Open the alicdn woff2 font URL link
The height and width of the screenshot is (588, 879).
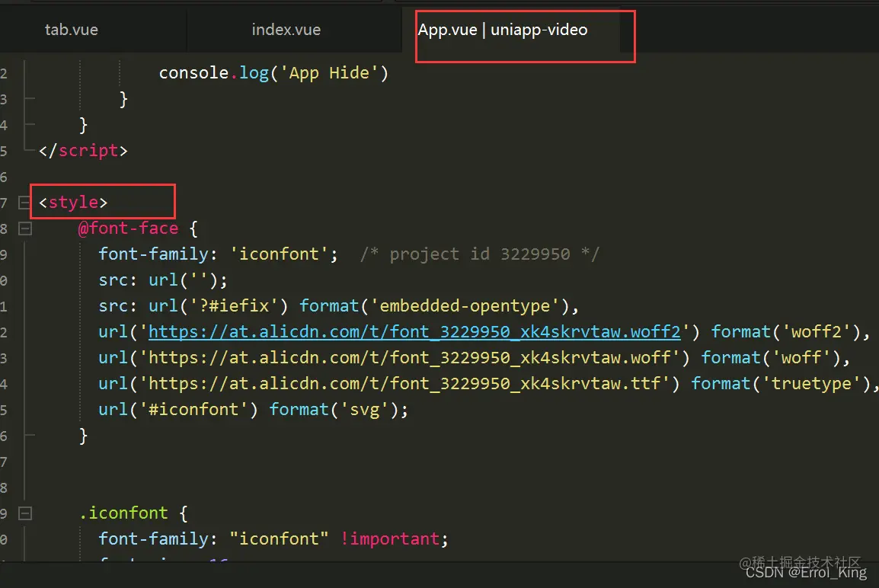coord(414,332)
